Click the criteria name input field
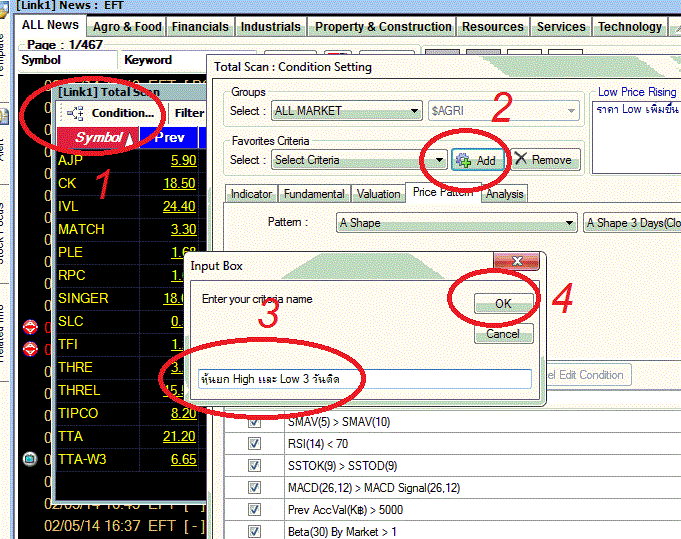The image size is (681, 539). pos(364,379)
